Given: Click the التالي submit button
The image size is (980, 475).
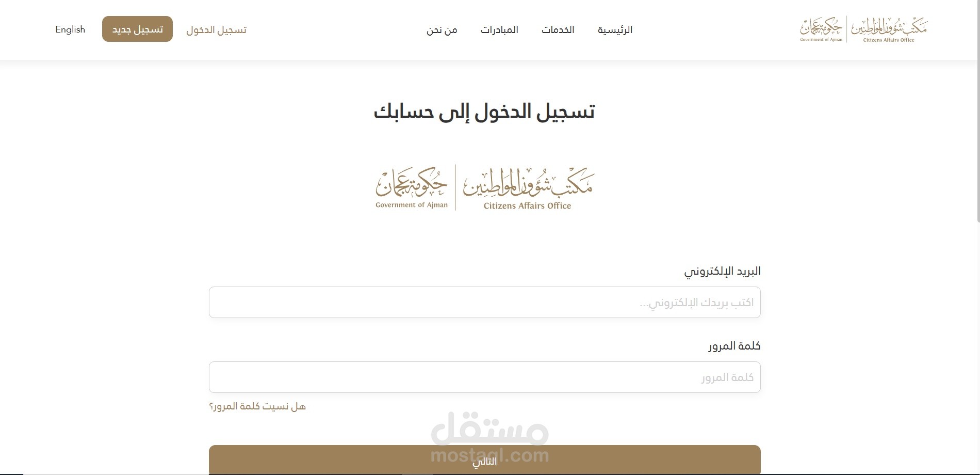Looking at the screenshot, I should [x=484, y=460].
